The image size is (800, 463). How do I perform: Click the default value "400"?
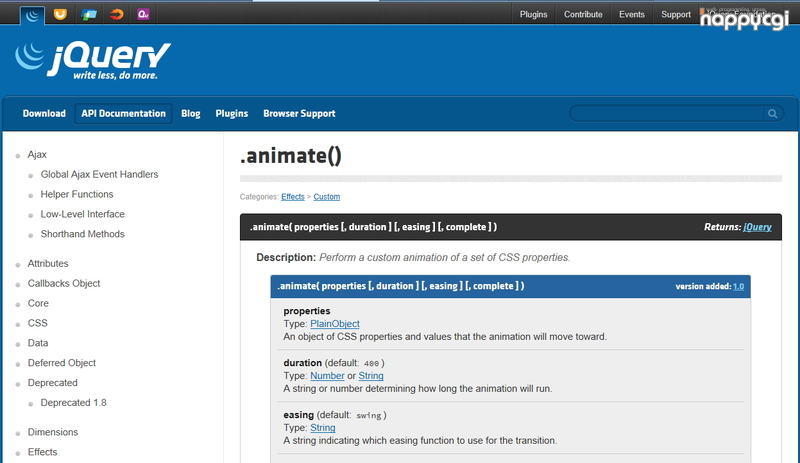tap(371, 363)
